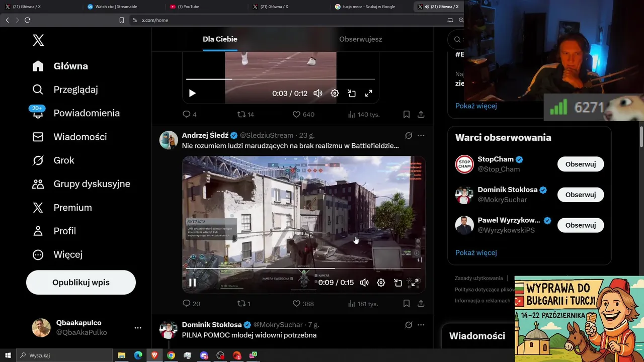Open the top video settings gear
Image resolution: width=644 pixels, height=362 pixels.
click(335, 94)
